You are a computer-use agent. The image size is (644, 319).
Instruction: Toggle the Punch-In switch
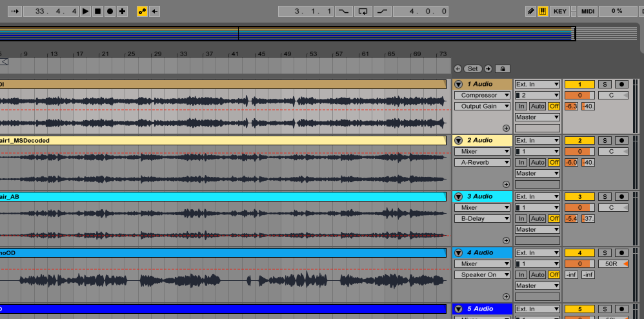coord(343,12)
